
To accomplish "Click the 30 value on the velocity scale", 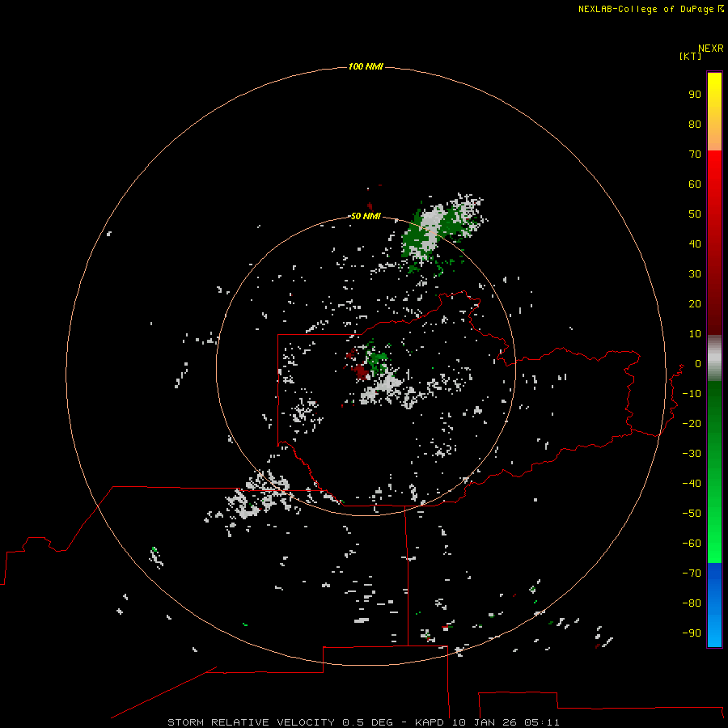I will (695, 274).
